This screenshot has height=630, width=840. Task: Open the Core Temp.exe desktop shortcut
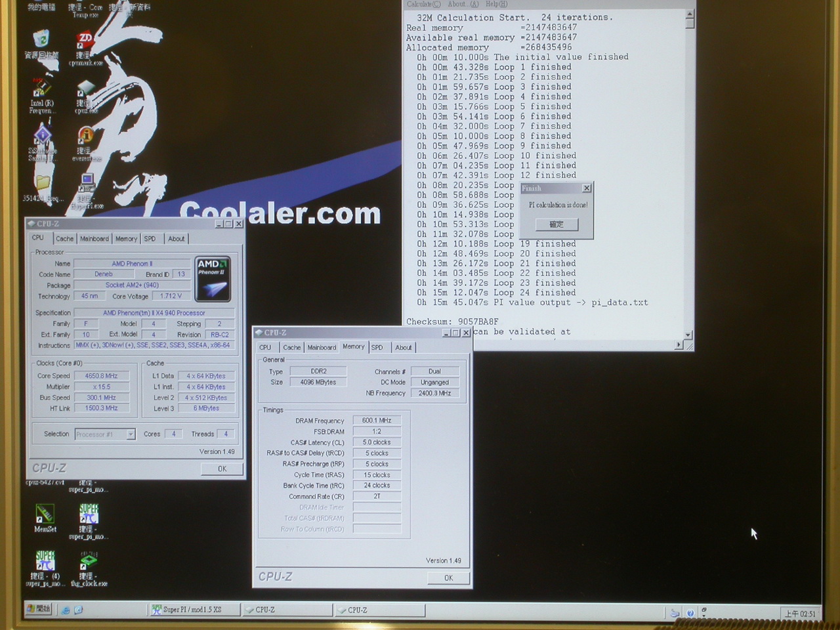pos(85,10)
